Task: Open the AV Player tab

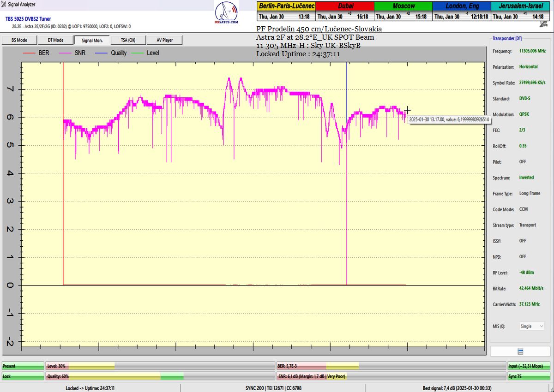Action: click(x=164, y=40)
